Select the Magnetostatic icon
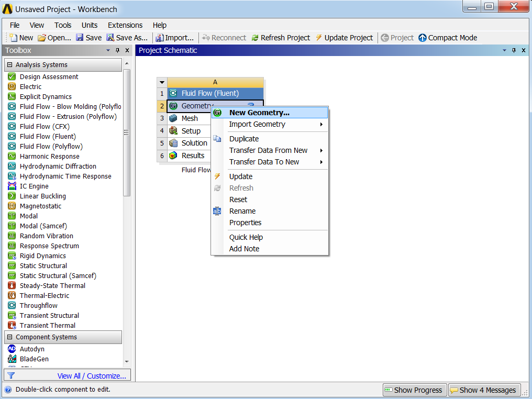Screen dimensions: 532x399 [12, 206]
